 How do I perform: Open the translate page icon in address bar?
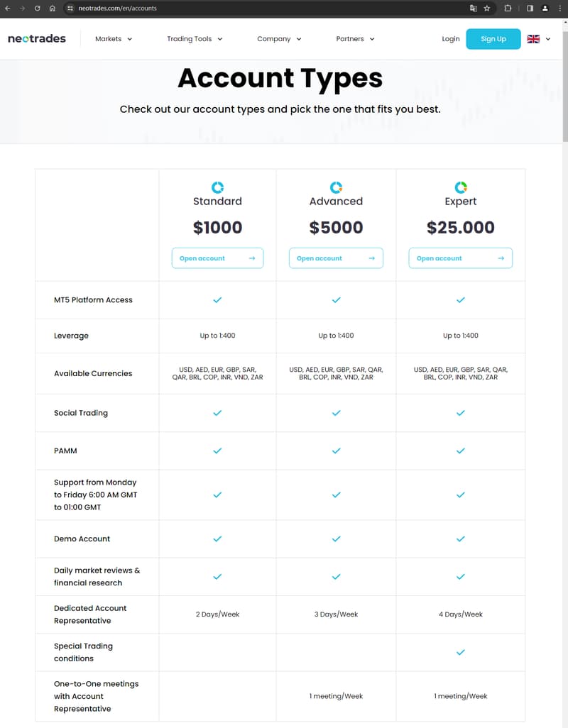(474, 8)
